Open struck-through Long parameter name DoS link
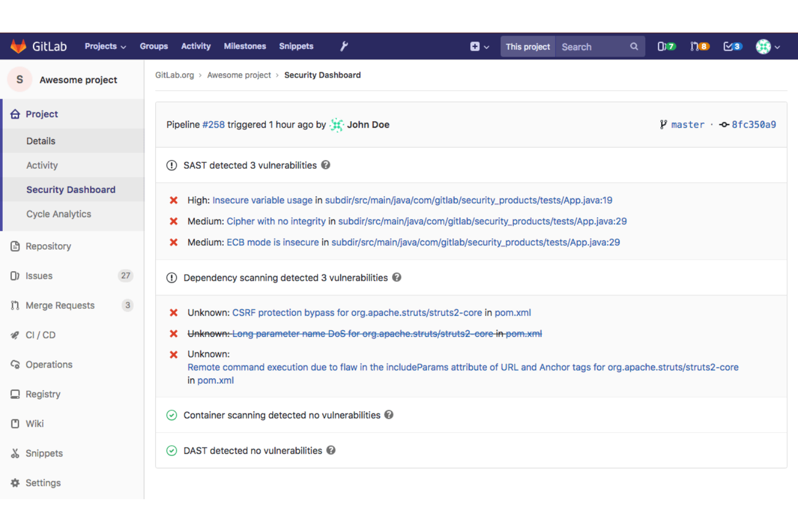This screenshot has height=532, width=798. [363, 334]
